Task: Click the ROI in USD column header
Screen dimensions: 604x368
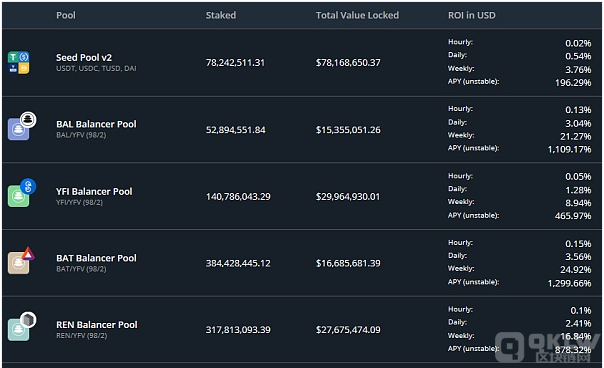Action: coord(471,15)
